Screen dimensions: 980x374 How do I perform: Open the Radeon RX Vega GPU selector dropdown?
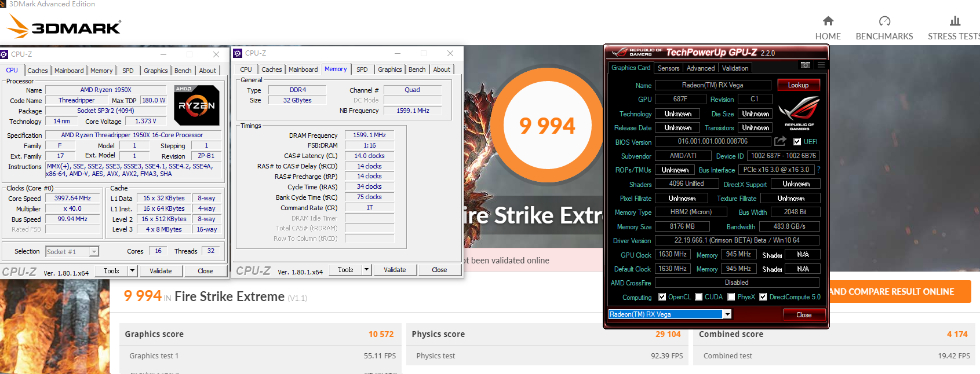pos(727,314)
